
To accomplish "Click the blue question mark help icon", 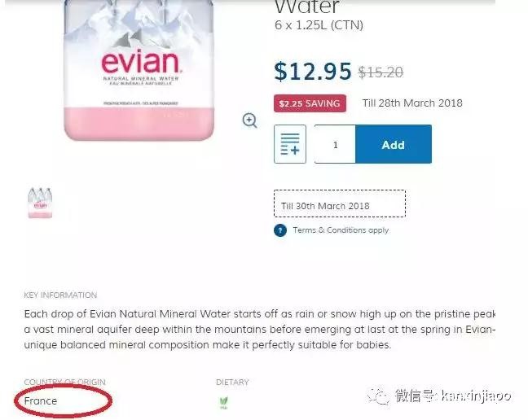I will tap(280, 230).
